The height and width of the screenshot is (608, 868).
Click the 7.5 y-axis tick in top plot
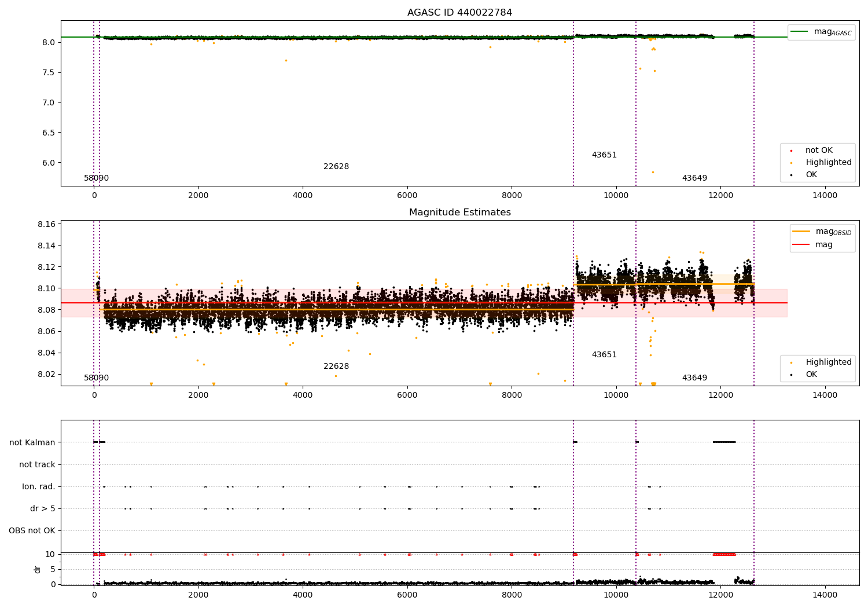tap(49, 73)
